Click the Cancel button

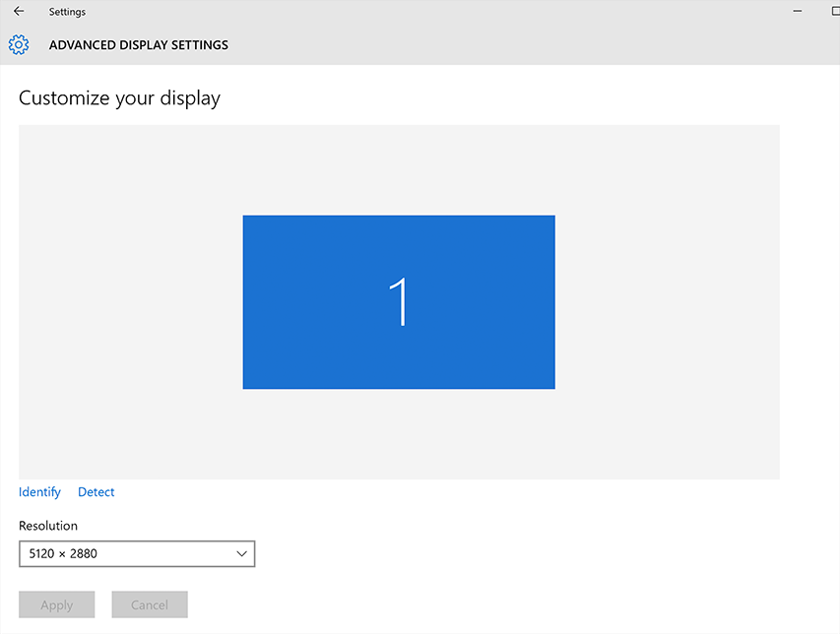(x=150, y=604)
